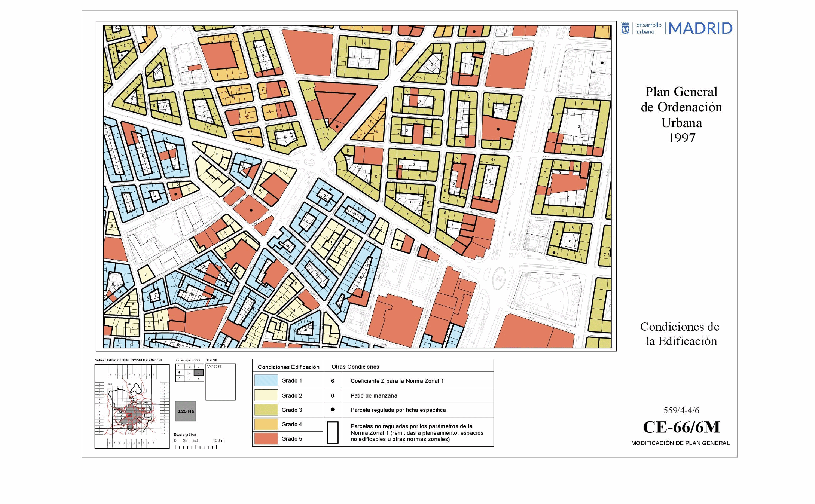The width and height of the screenshot is (815, 504).
Task: Click the 'Otras Condiciones' legend header
Action: (x=355, y=367)
